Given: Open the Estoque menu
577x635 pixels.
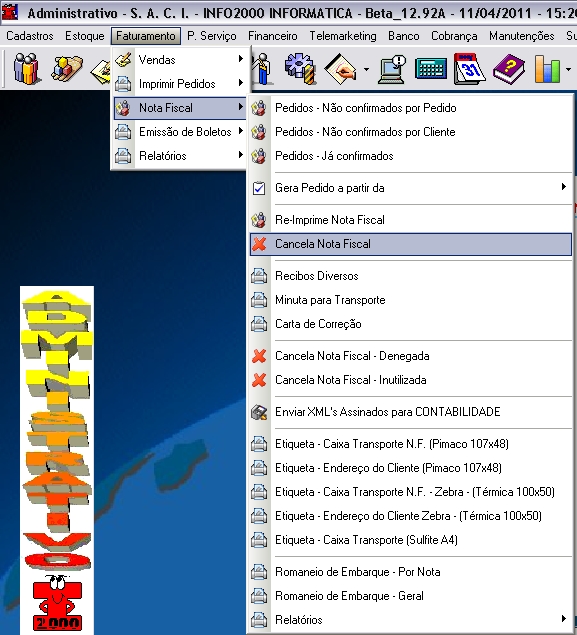Looking at the screenshot, I should click(85, 36).
